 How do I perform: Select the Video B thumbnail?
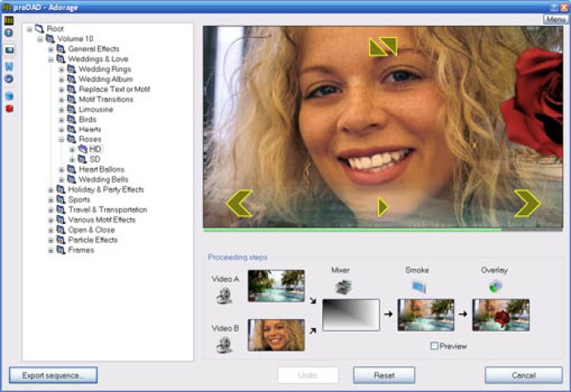tap(276, 335)
